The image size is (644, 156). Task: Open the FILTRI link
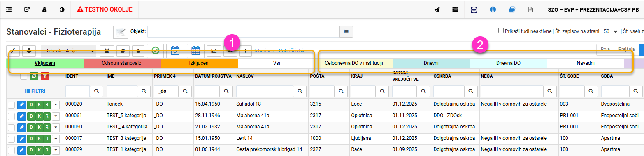(x=35, y=91)
